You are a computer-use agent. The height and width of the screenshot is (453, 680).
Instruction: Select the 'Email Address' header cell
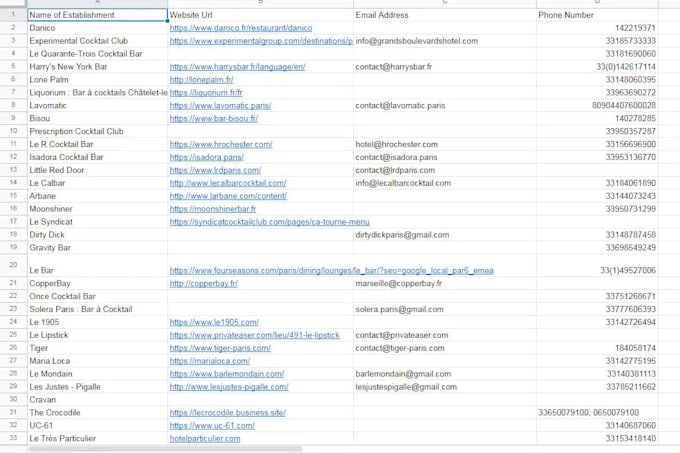445,15
